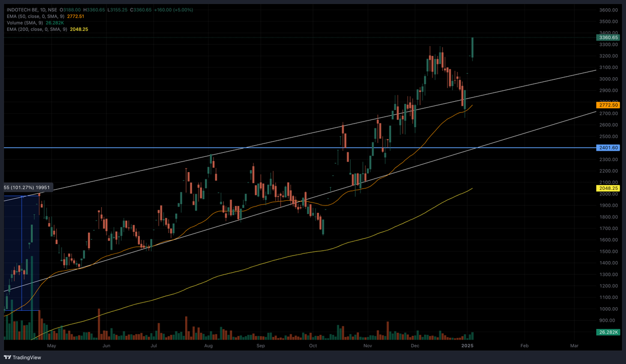Click the 1500.00 price scale value
Screen dimensions: 626x364
(x=609, y=251)
